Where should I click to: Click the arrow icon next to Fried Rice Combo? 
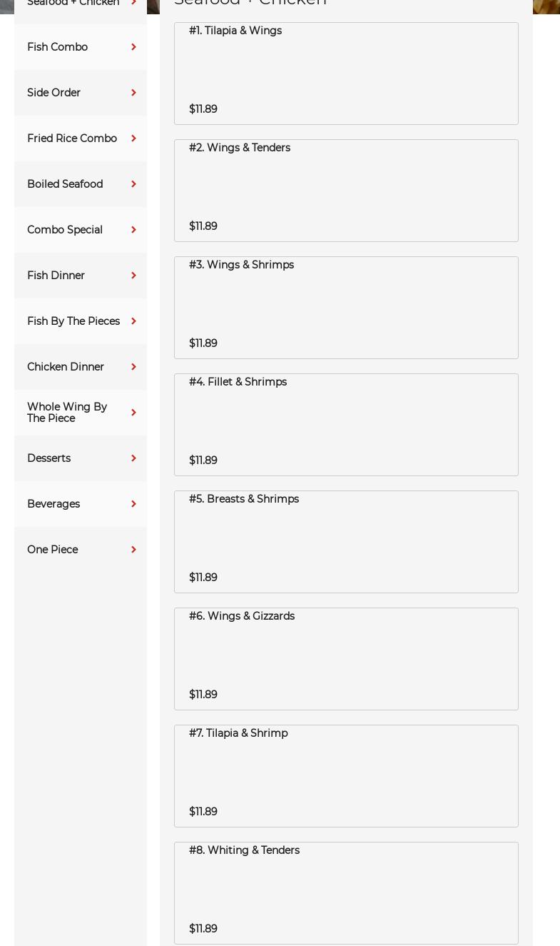pos(133,139)
